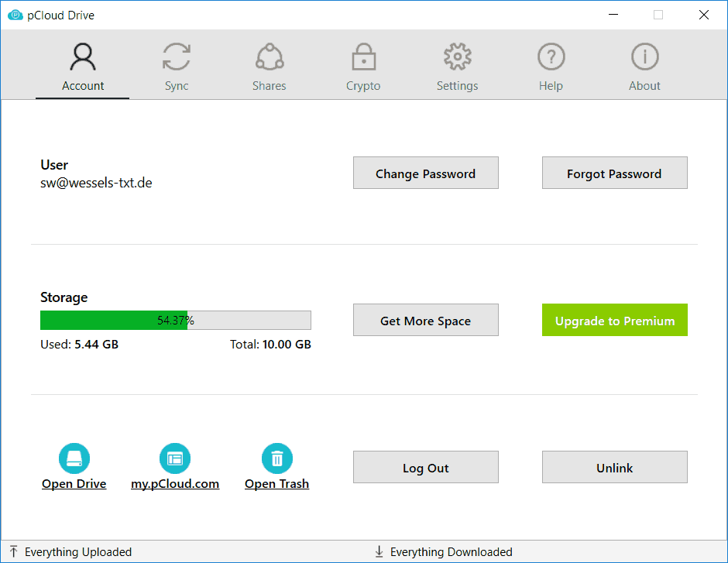This screenshot has height=563, width=728.
Task: Click the Everything Uploaded status text
Action: coord(78,552)
